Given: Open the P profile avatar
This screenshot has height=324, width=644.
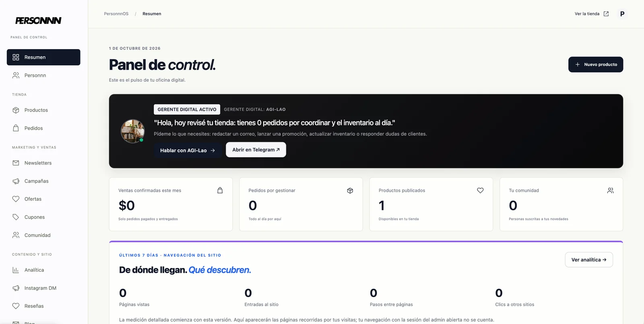Looking at the screenshot, I should click(x=622, y=14).
